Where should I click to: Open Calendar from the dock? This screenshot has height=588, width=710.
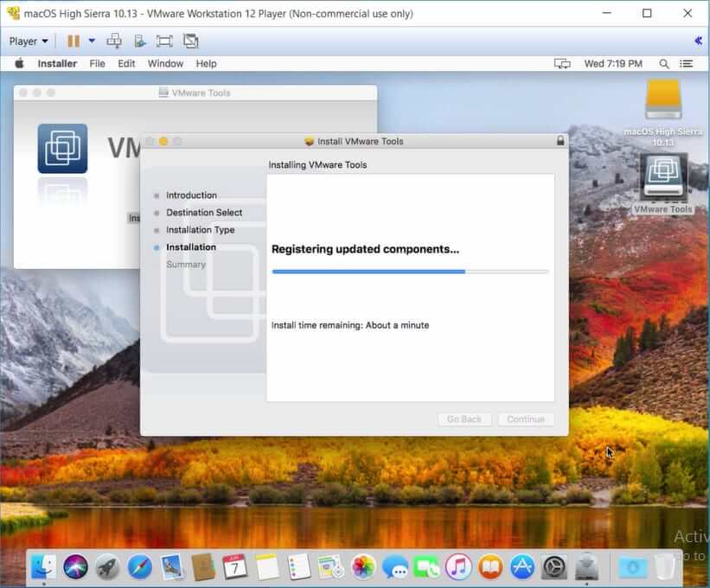coord(235,566)
